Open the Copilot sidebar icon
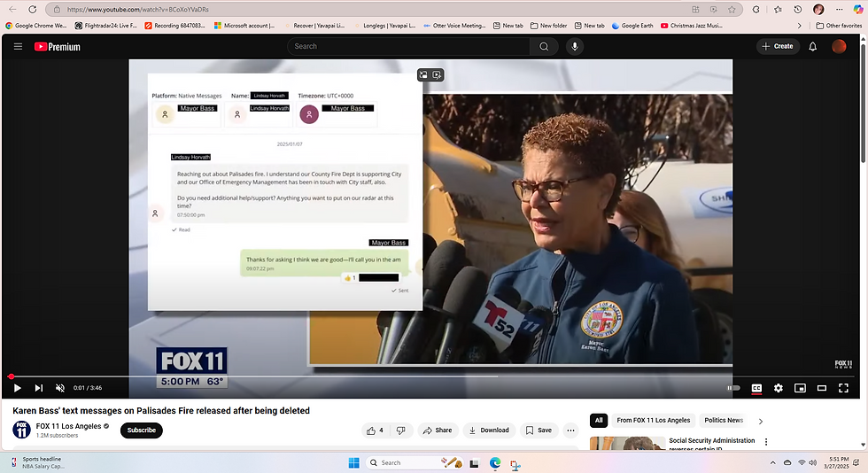 (858, 10)
